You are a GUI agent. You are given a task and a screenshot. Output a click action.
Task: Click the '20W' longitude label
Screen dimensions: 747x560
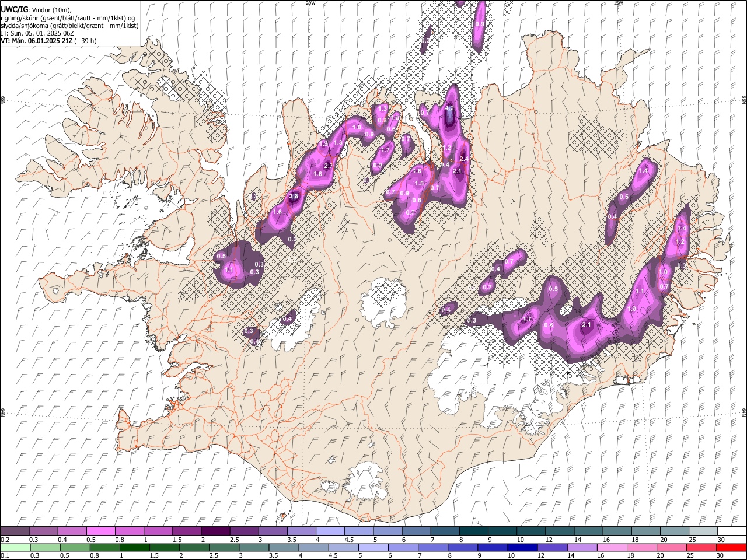coord(310,3)
